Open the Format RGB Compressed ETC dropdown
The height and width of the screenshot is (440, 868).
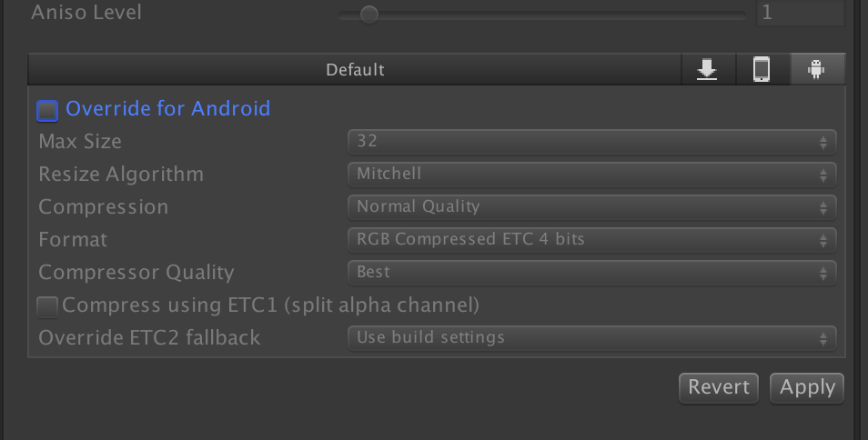point(590,240)
